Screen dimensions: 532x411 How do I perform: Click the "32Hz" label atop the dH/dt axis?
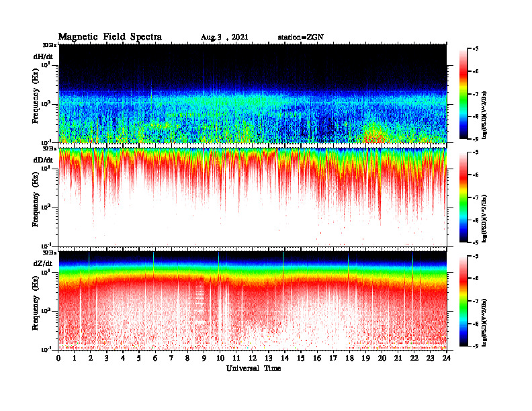[50, 45]
